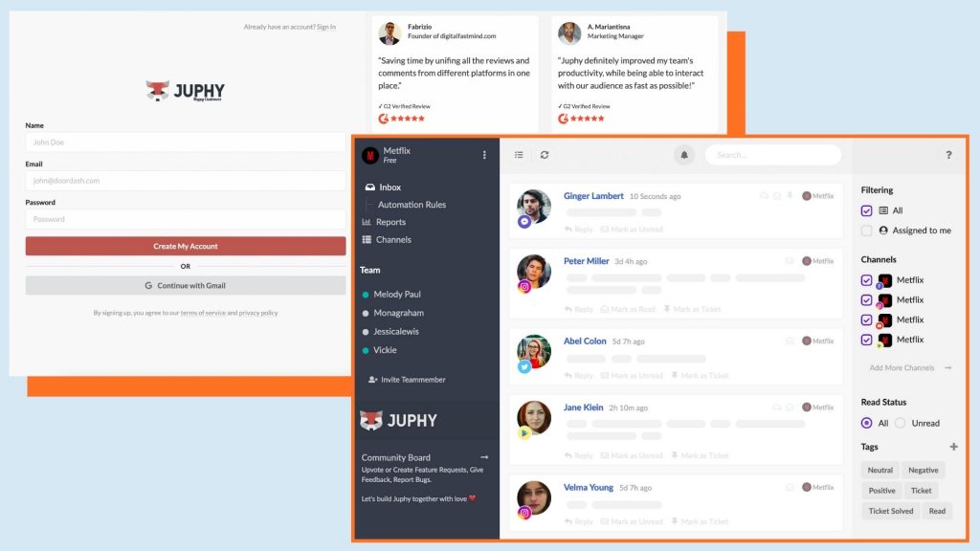The height and width of the screenshot is (551, 980).
Task: Select the Positive tag
Action: pyautogui.click(x=881, y=491)
